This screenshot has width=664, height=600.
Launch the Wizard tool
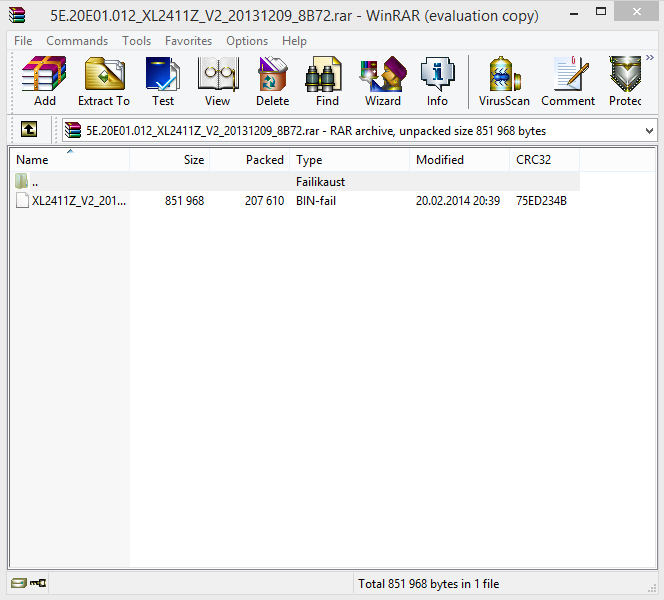point(383,81)
